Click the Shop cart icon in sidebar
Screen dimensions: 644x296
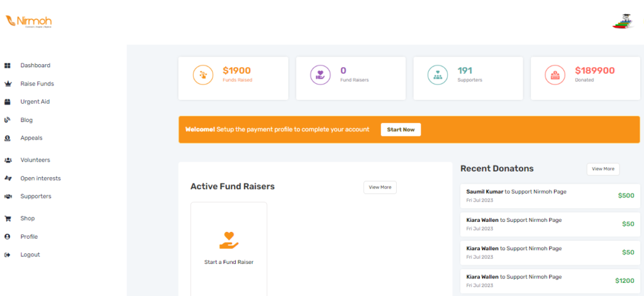pyautogui.click(x=8, y=219)
